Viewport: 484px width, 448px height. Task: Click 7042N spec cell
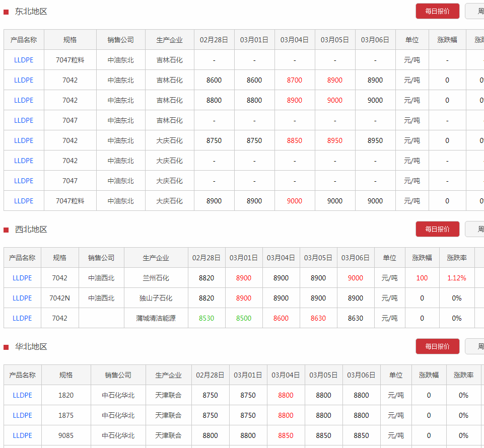[x=59, y=298]
